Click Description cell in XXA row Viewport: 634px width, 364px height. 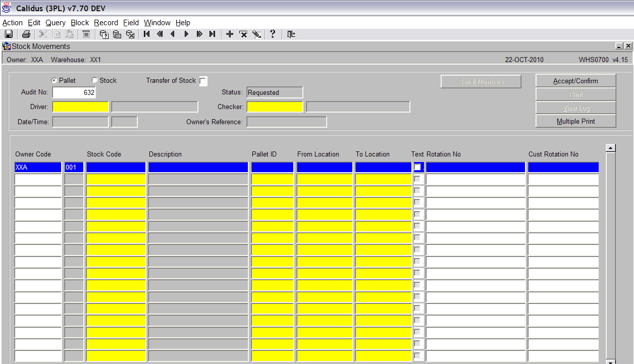tap(198, 167)
